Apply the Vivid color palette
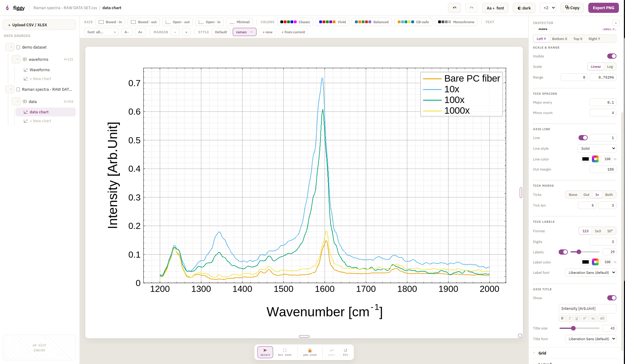This screenshot has height=364, width=625. click(332, 22)
